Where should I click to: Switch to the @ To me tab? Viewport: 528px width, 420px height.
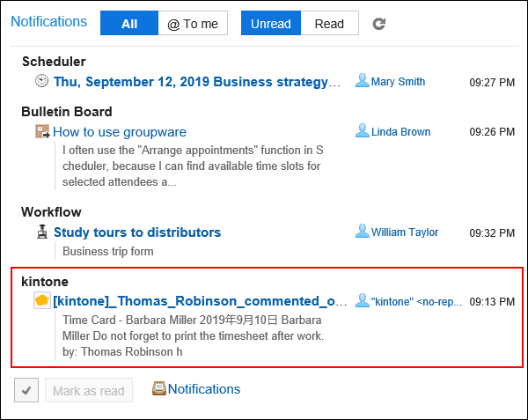193,23
